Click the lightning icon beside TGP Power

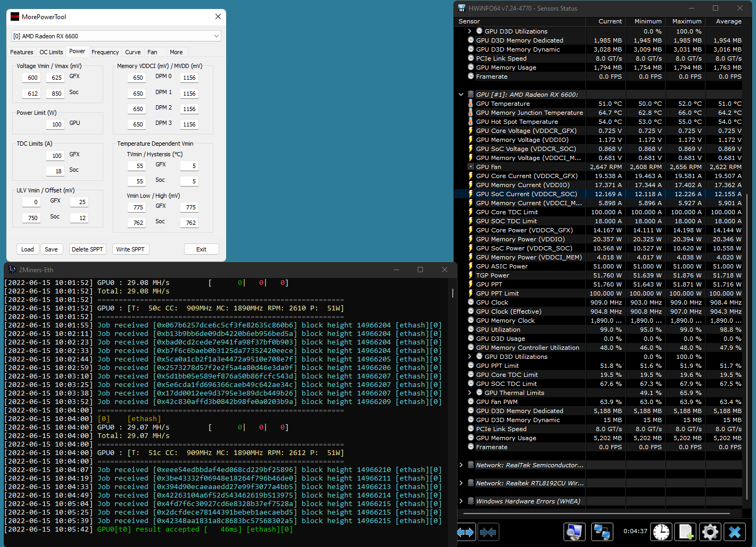click(x=470, y=275)
